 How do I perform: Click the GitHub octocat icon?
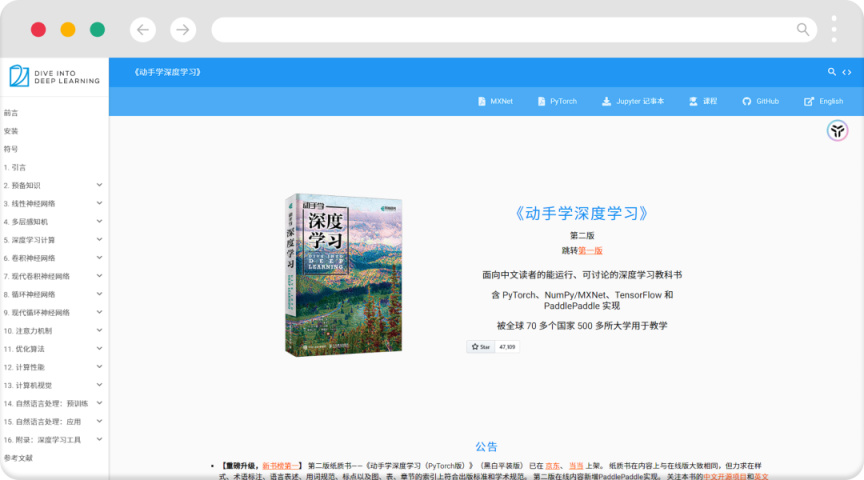[747, 101]
